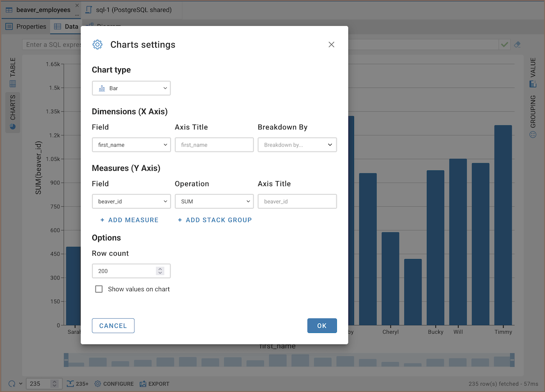Open the Properties tab
Image resolution: width=545 pixels, height=392 pixels.
coord(26,26)
